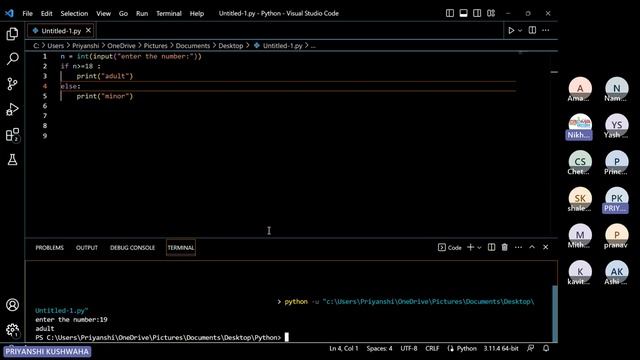Click OneDrive breadcrumb segment
This screenshot has width=640, height=360.
[121, 46]
